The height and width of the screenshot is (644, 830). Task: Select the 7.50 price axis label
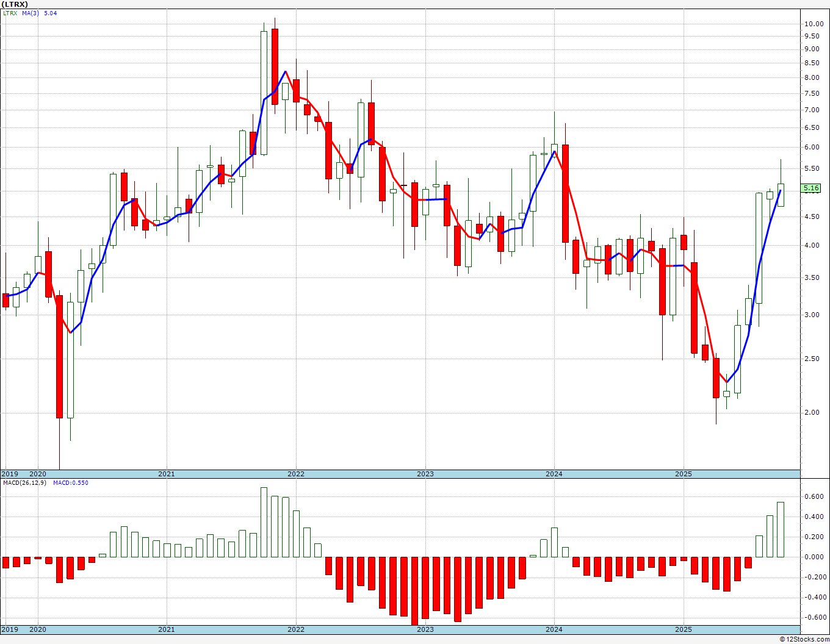(811, 93)
